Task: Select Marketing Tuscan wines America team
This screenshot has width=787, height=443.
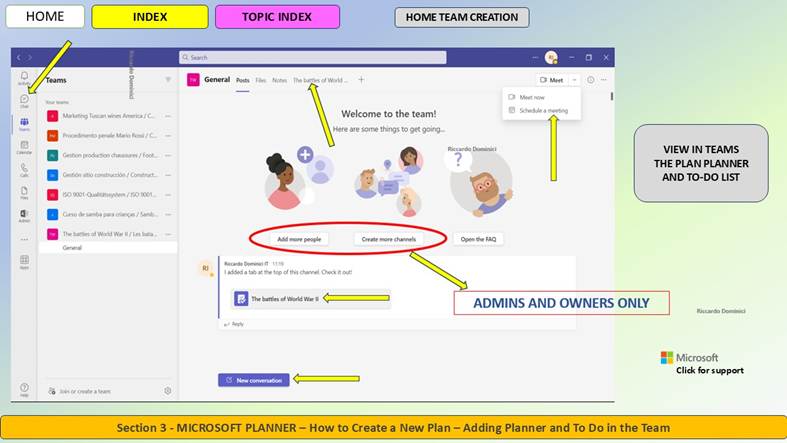Action: (x=108, y=116)
